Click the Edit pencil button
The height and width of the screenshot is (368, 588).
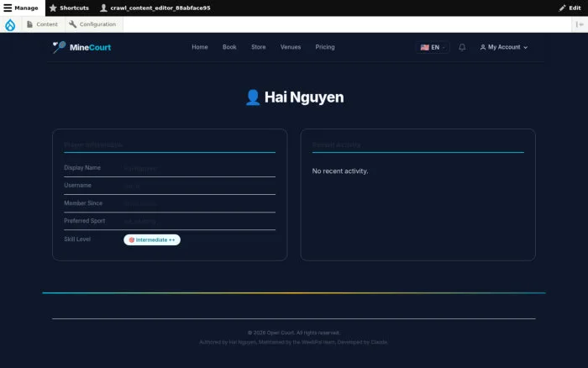(x=570, y=8)
